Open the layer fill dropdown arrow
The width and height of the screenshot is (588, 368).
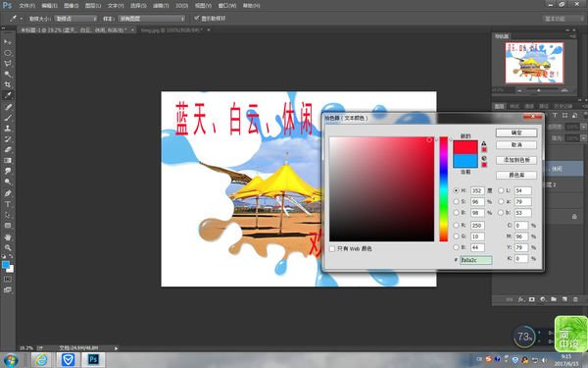pos(583,138)
